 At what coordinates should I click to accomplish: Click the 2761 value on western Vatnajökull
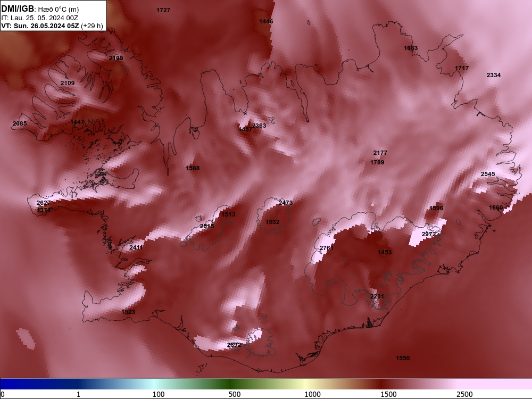[x=327, y=248]
